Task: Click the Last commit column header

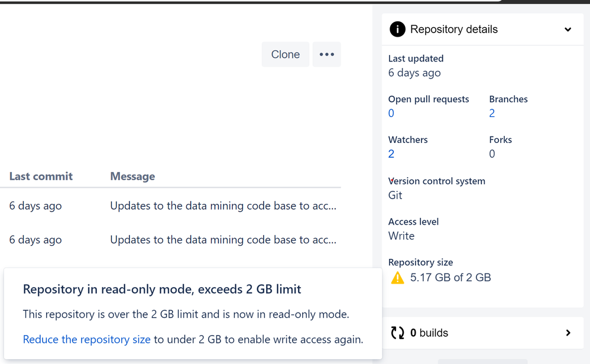Action: click(x=41, y=176)
